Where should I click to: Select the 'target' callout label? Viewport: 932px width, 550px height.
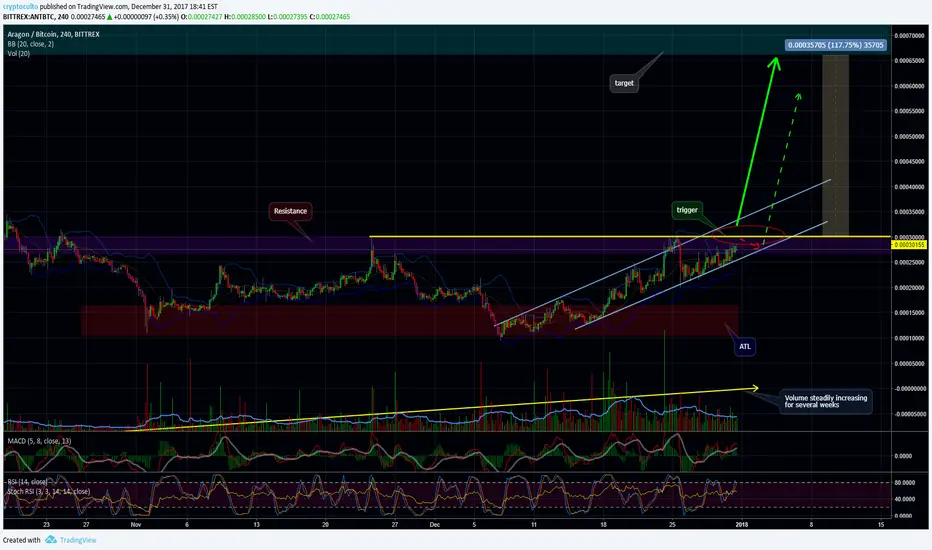(x=624, y=83)
